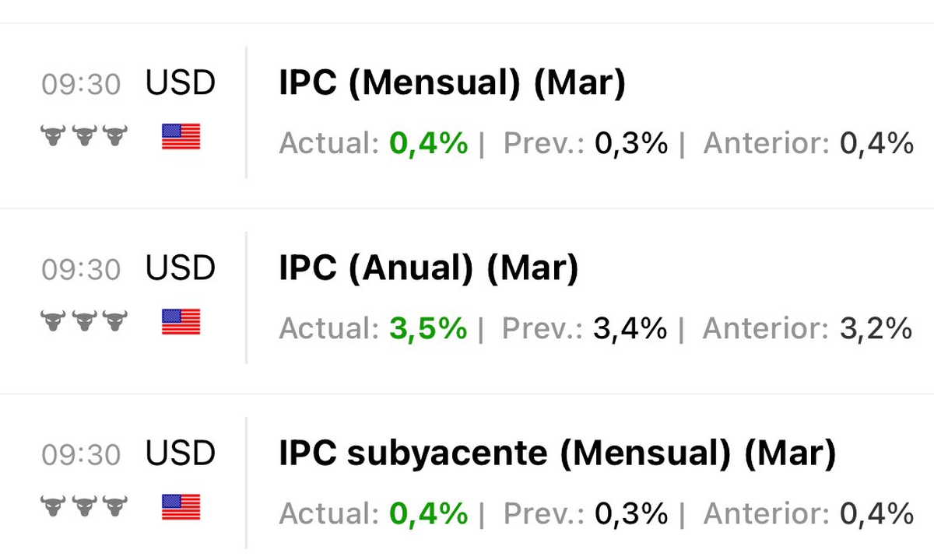The height and width of the screenshot is (560, 934).
Task: Tap bull importance icons for IPC (Mensual)
Action: [83, 137]
